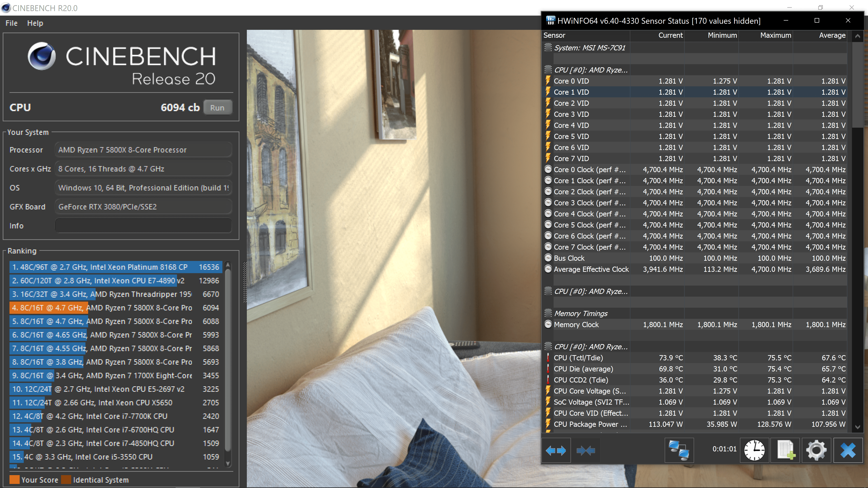Click the Info input field in Your System
The height and width of the screenshot is (488, 868).
[143, 226]
